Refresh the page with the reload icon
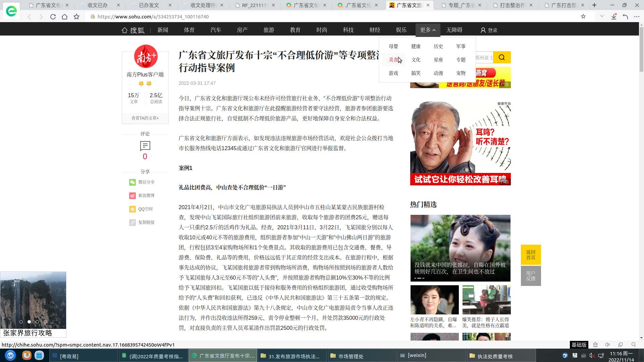The height and width of the screenshot is (362, 644). (x=53, y=16)
